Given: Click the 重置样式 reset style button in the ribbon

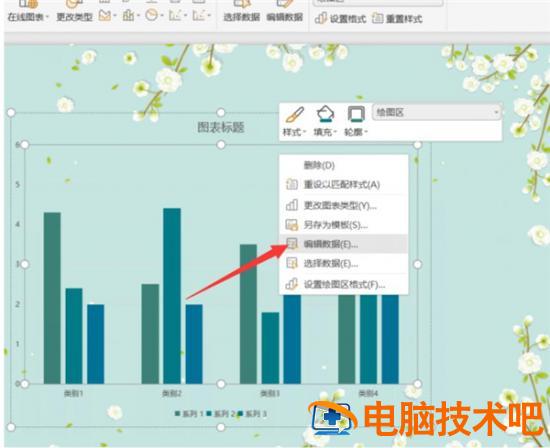Looking at the screenshot, I should tap(397, 18).
